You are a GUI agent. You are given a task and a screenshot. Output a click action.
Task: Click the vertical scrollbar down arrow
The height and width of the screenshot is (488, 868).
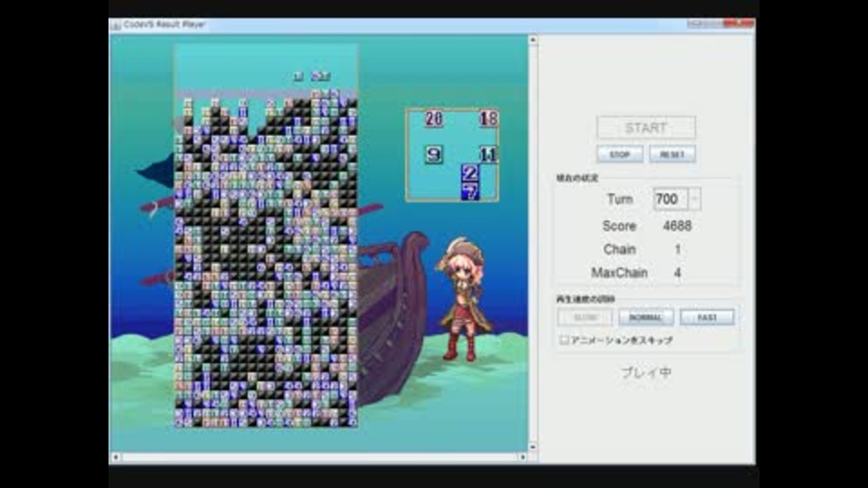coord(533,446)
